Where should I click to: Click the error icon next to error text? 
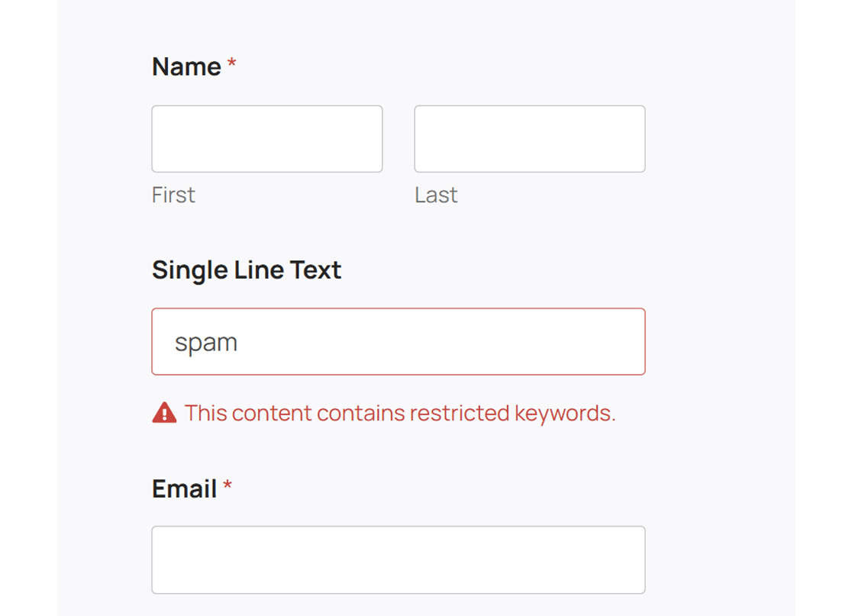(165, 412)
